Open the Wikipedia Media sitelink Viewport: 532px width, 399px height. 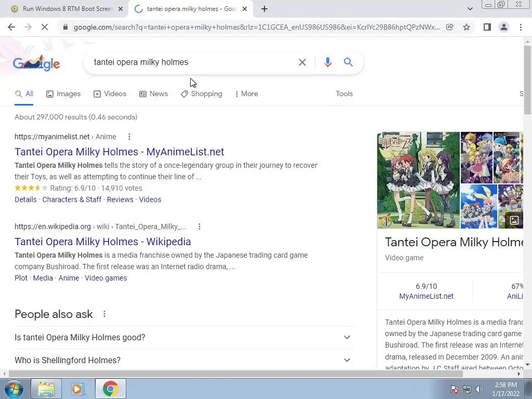pyautogui.click(x=43, y=278)
